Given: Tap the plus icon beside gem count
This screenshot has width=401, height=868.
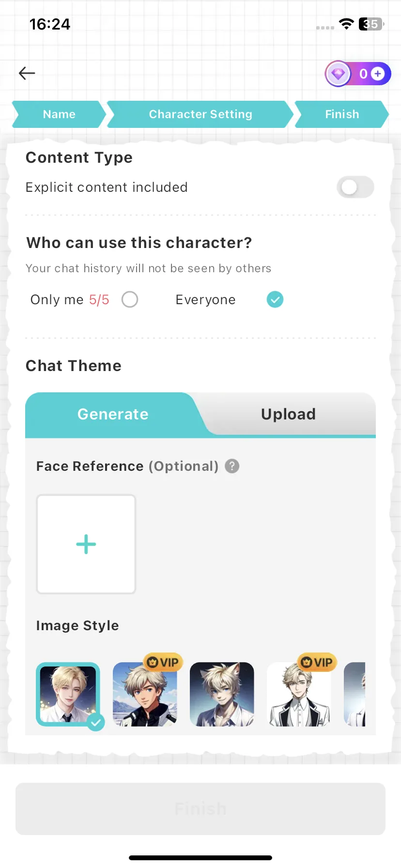Looking at the screenshot, I should pyautogui.click(x=378, y=74).
